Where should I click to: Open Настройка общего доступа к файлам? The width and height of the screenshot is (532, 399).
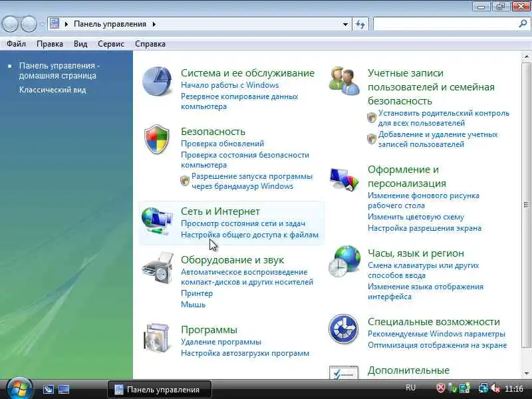pyautogui.click(x=250, y=235)
